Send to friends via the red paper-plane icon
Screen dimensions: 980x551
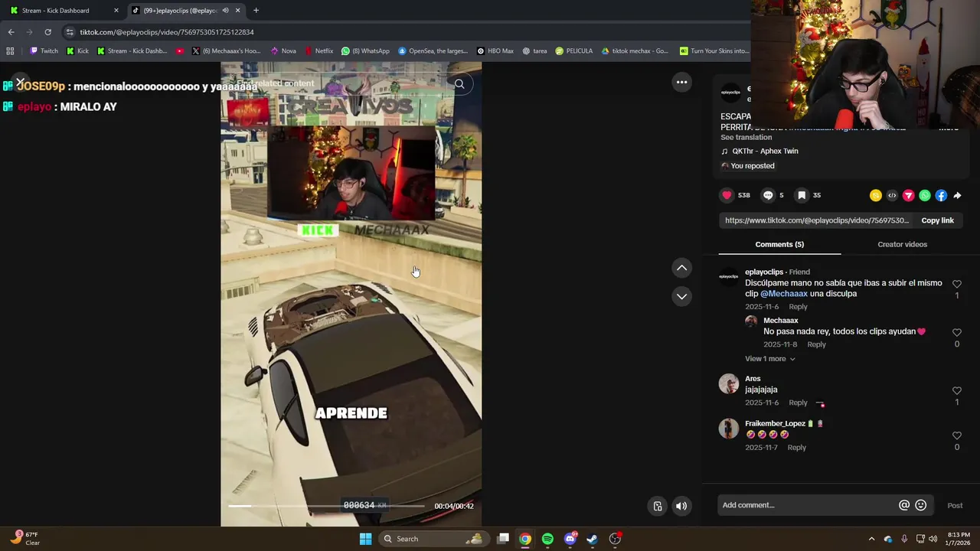tap(909, 196)
